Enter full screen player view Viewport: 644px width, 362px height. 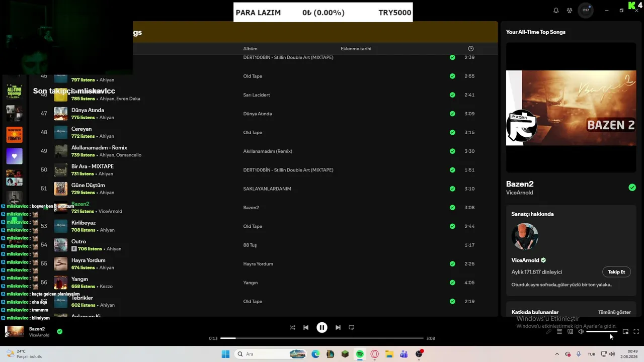636,331
